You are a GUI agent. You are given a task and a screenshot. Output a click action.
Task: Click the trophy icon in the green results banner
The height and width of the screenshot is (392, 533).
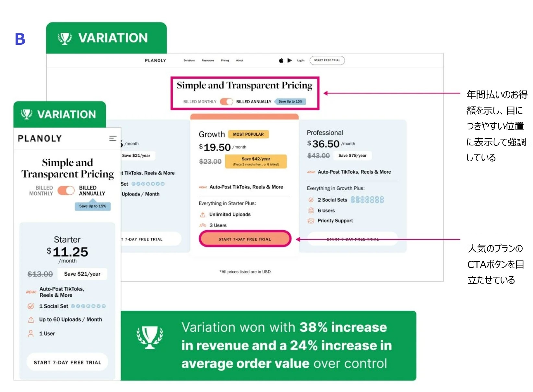click(x=150, y=337)
